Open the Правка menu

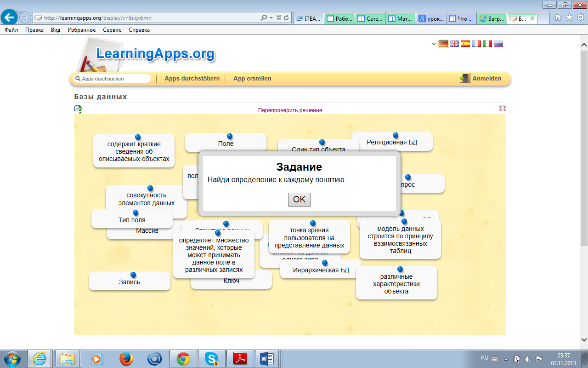coord(34,30)
